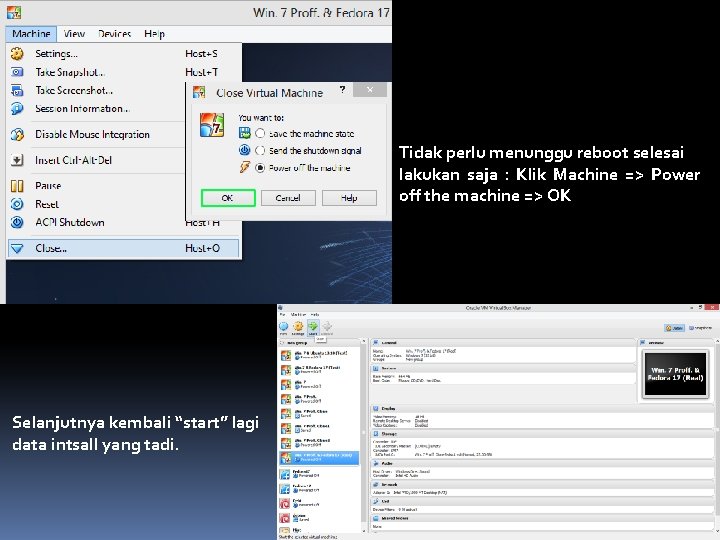Image resolution: width=720 pixels, height=540 pixels.
Task: Click the Disable Mouse Integration icon
Action: pyautogui.click(x=17, y=135)
